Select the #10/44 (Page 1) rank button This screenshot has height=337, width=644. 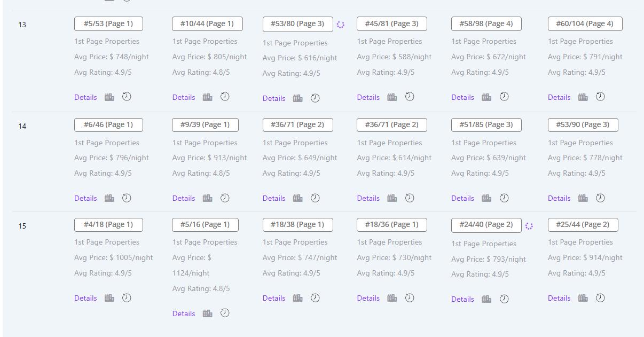(x=207, y=23)
